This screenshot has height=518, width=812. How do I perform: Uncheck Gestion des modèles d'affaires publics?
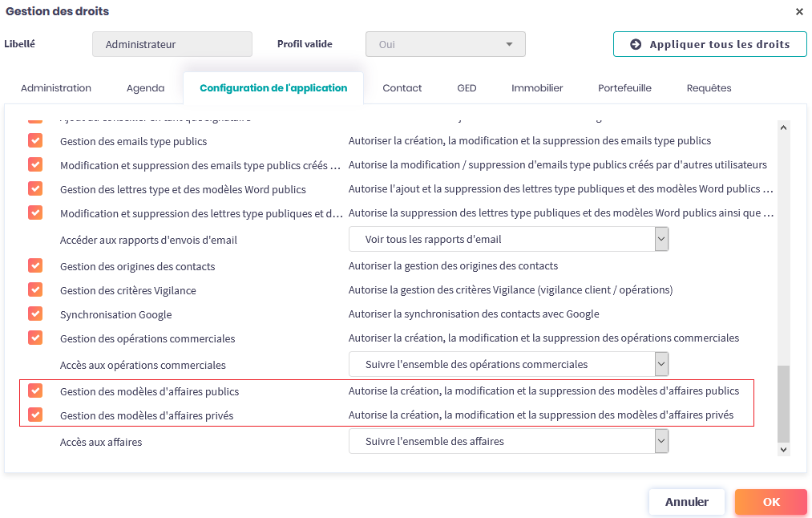point(35,391)
